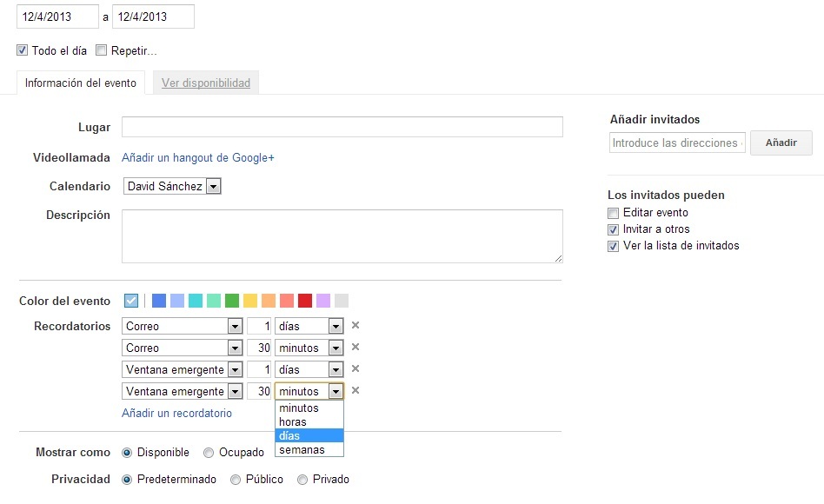Pick the green event color swatch
The image size is (824, 504).
point(232,301)
